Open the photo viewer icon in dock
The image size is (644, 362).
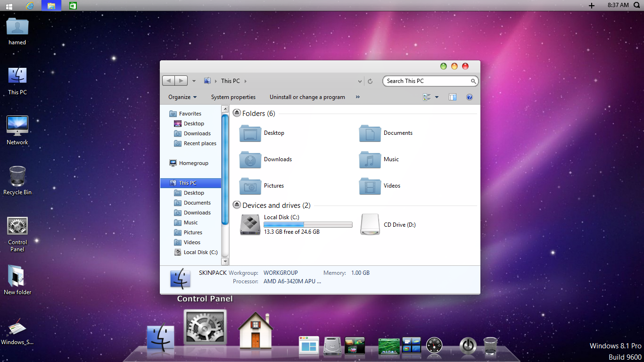click(x=355, y=346)
